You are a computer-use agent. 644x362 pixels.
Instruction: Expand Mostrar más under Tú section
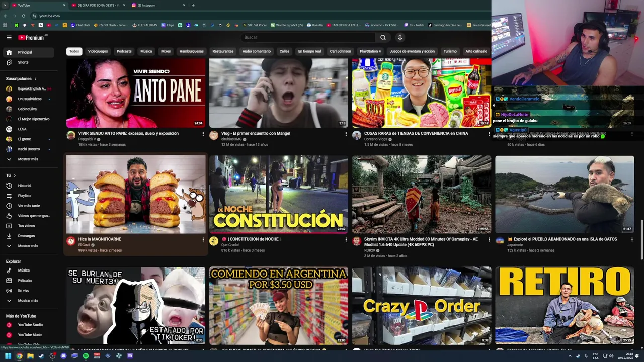(x=29, y=246)
